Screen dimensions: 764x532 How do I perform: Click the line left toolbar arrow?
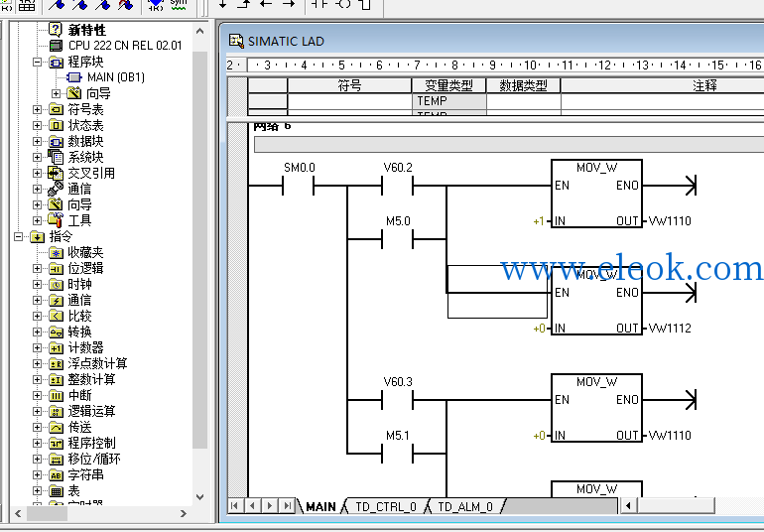266,4
